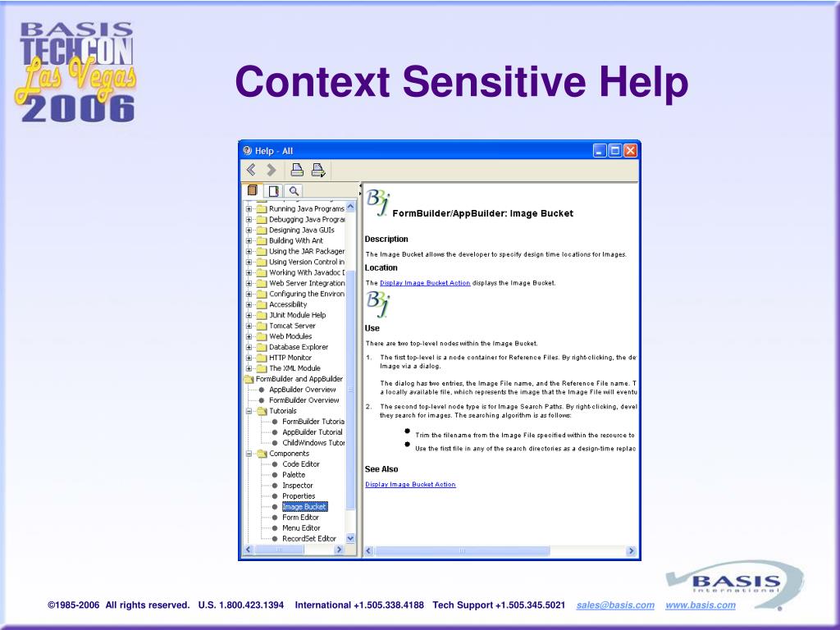Open the Inspector topic

coord(297,486)
